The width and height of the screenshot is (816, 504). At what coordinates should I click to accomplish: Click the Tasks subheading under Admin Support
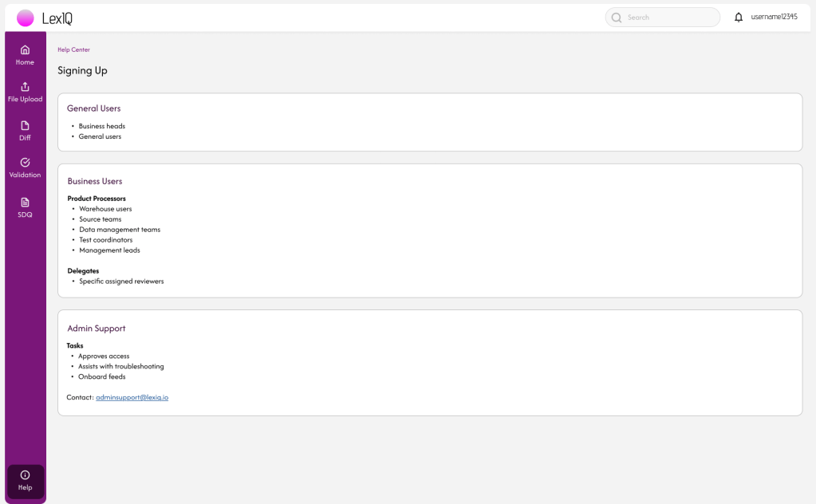(x=75, y=346)
